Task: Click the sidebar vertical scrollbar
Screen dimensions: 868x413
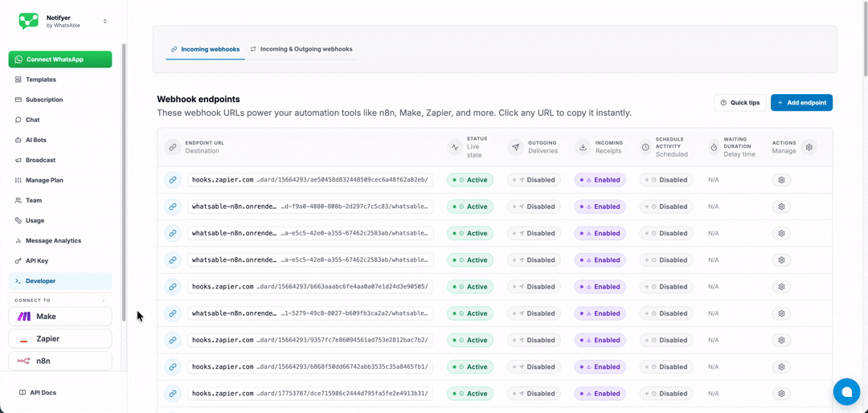Action: click(124, 182)
